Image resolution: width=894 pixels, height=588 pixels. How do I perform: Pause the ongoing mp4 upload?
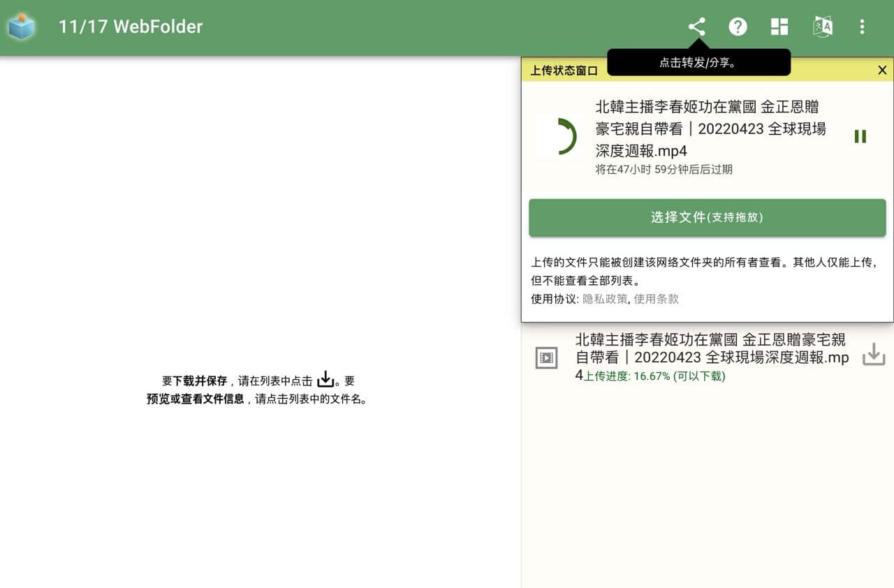(x=860, y=136)
